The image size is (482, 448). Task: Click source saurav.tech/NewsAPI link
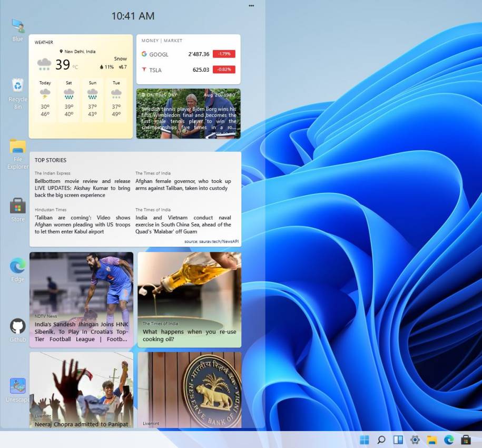pos(211,241)
